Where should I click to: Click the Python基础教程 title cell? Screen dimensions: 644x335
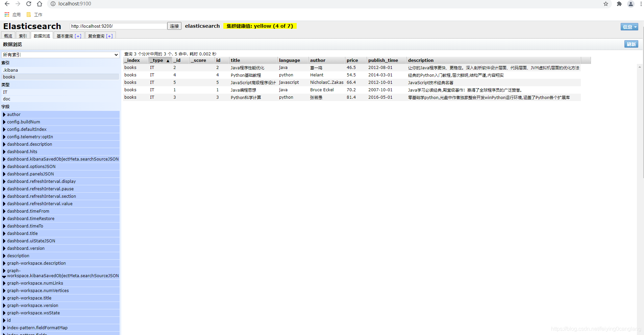click(246, 75)
